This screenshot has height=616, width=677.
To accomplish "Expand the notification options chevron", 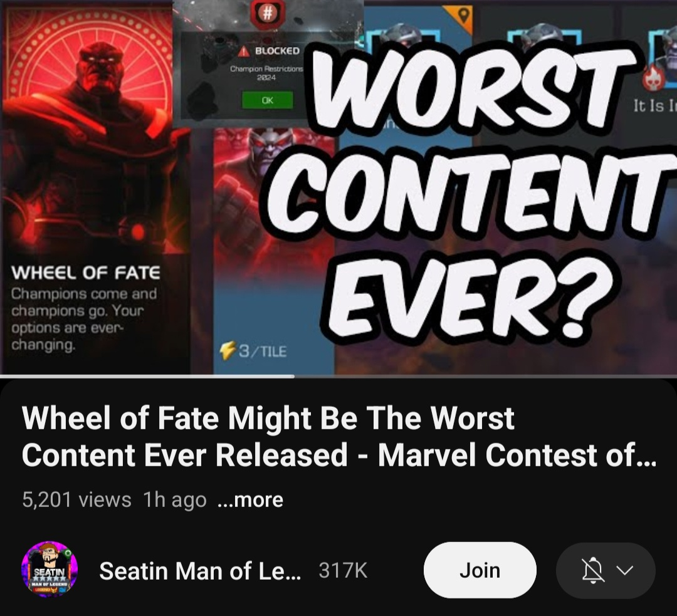I will pos(625,570).
